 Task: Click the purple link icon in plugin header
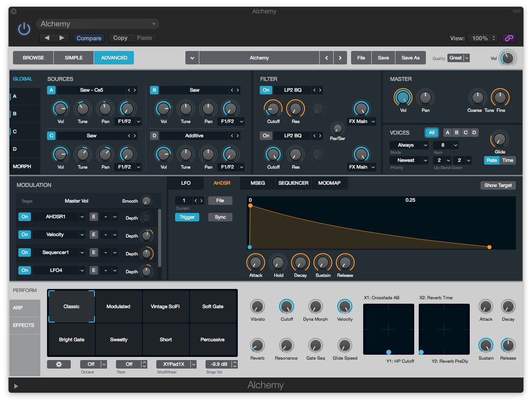click(509, 38)
